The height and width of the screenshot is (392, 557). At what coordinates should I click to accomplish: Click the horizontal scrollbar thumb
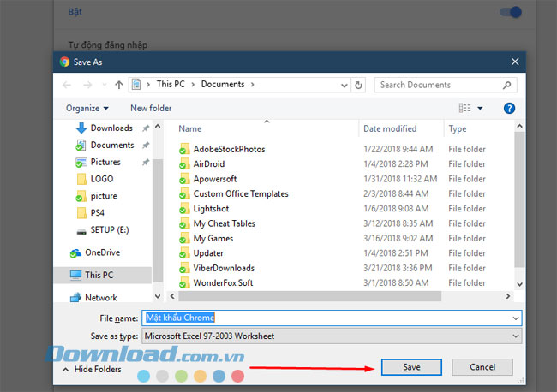tap(309, 296)
